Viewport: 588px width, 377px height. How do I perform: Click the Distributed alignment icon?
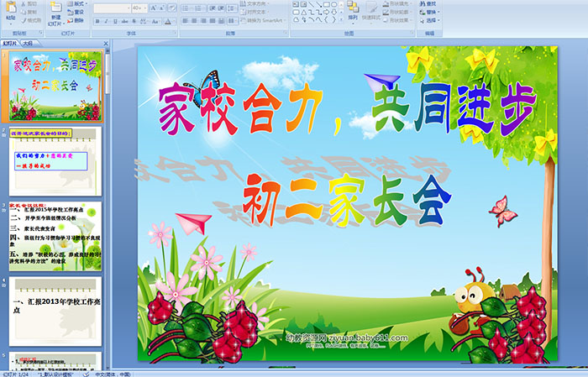pyautogui.click(x=221, y=21)
